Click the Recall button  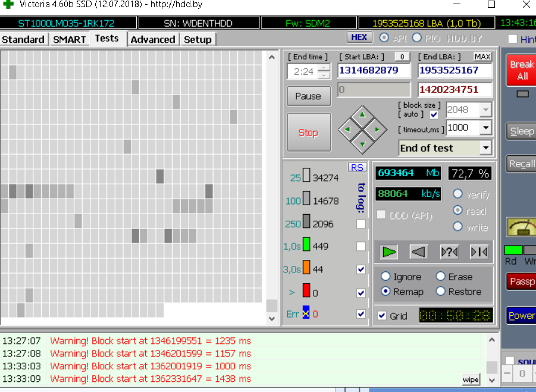click(x=522, y=164)
